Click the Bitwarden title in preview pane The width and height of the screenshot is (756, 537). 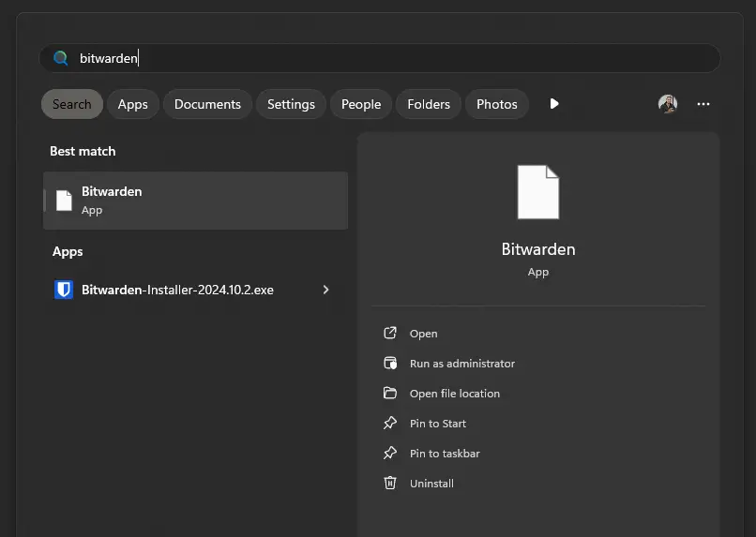538,249
